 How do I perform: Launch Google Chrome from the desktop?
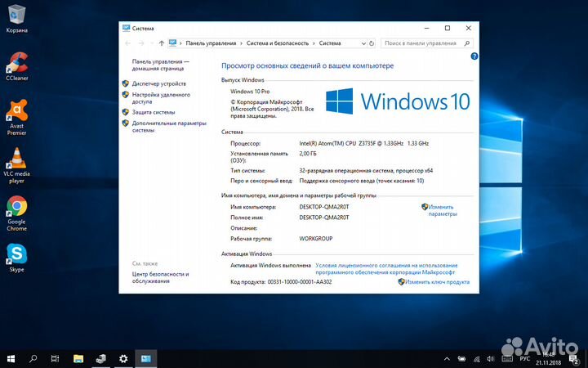pyautogui.click(x=17, y=213)
